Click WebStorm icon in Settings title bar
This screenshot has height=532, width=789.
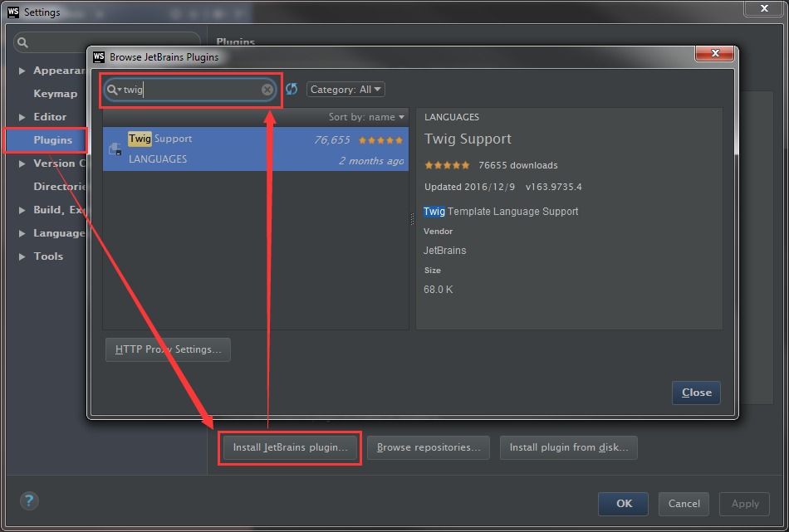13,12
